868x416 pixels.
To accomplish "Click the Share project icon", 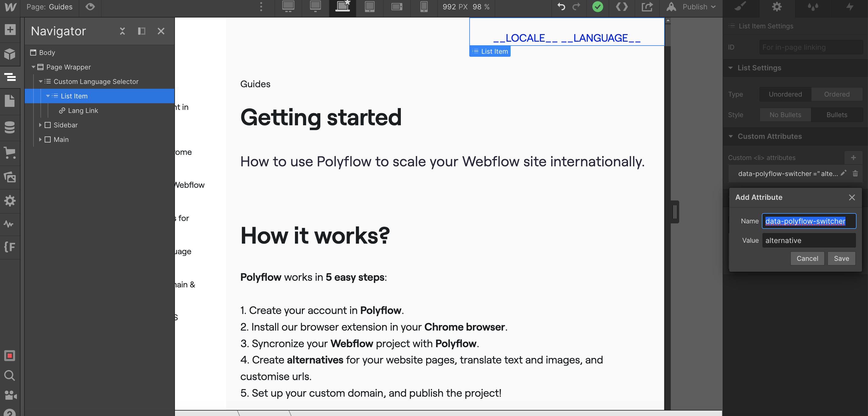I will pyautogui.click(x=647, y=7).
